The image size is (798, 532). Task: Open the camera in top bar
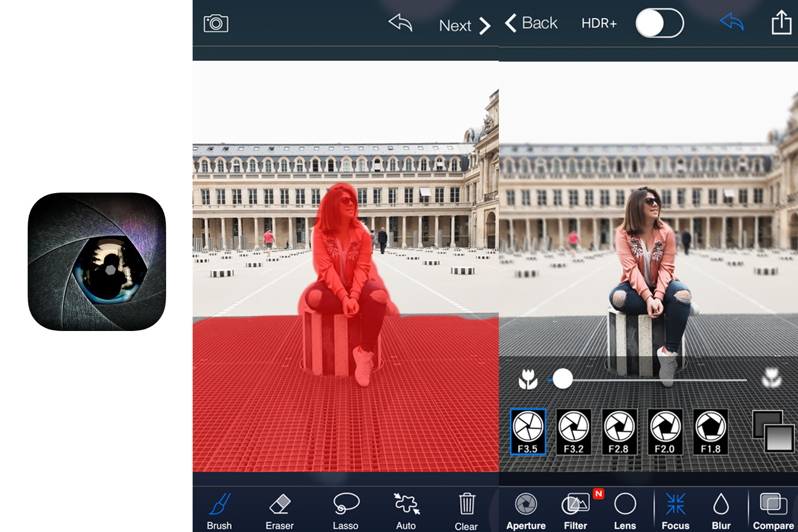point(216,23)
